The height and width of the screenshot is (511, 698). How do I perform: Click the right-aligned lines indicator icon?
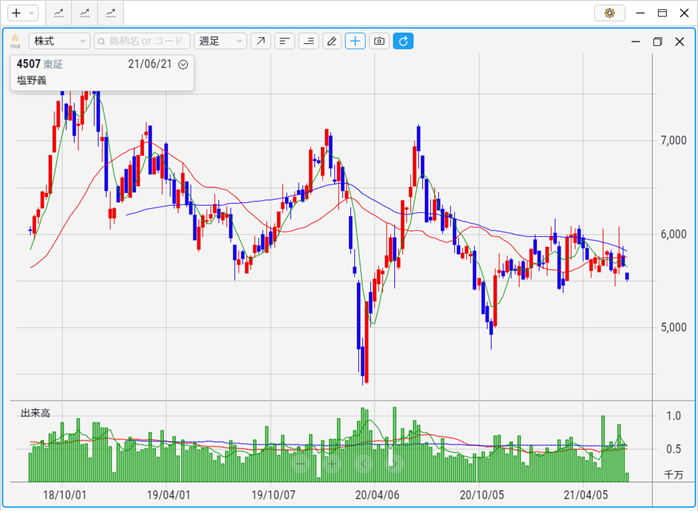(308, 41)
